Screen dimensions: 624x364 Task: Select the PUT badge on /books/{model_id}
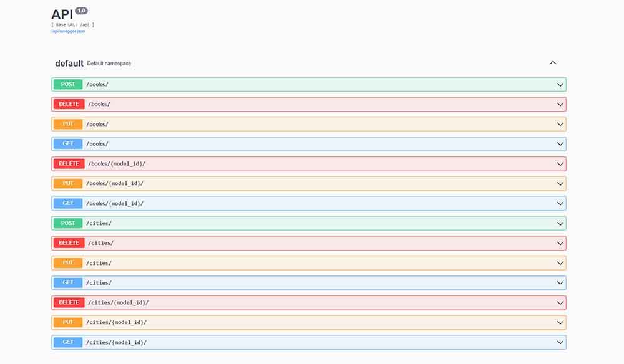point(67,183)
